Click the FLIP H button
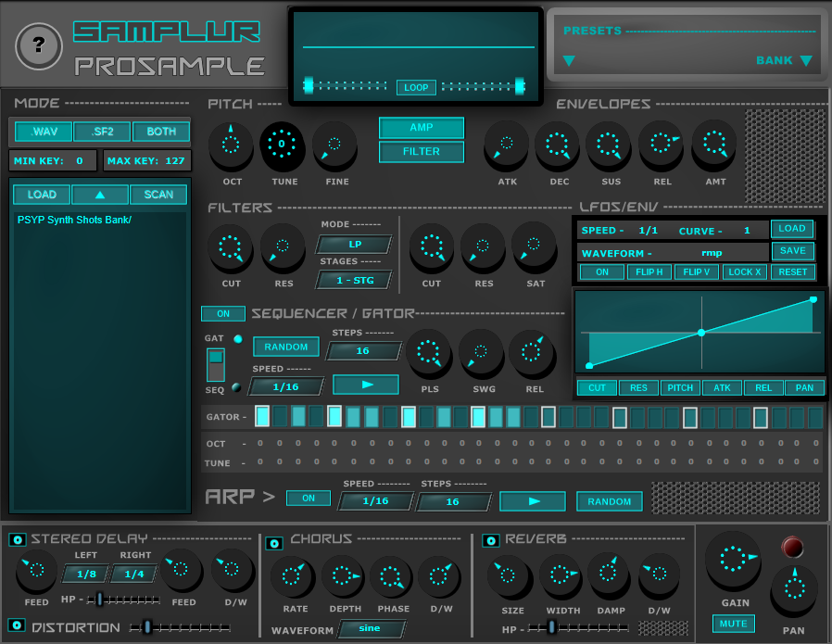The width and height of the screenshot is (832, 644). coord(649,272)
